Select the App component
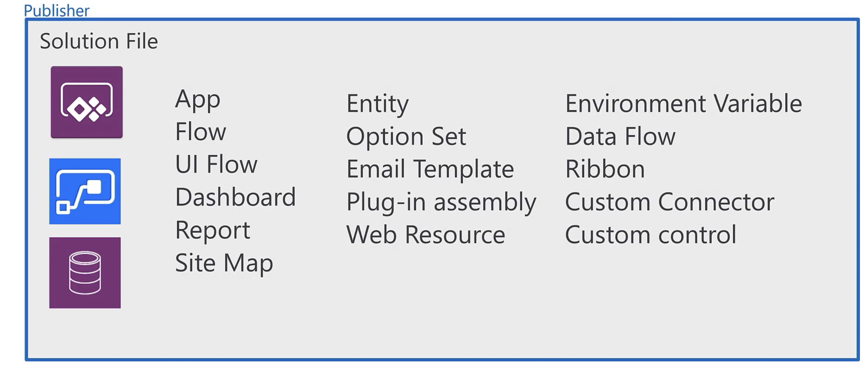868x365 pixels. coord(198,99)
